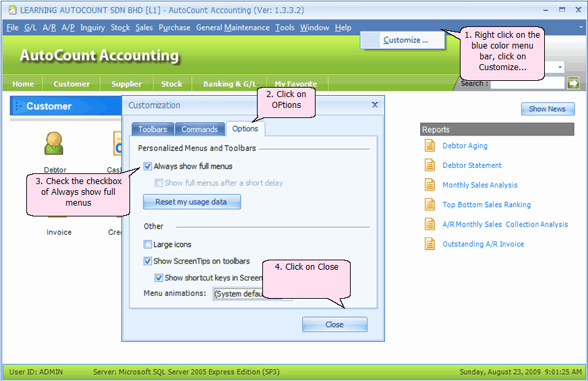Select the Options tab
588x381 pixels.
tap(245, 129)
